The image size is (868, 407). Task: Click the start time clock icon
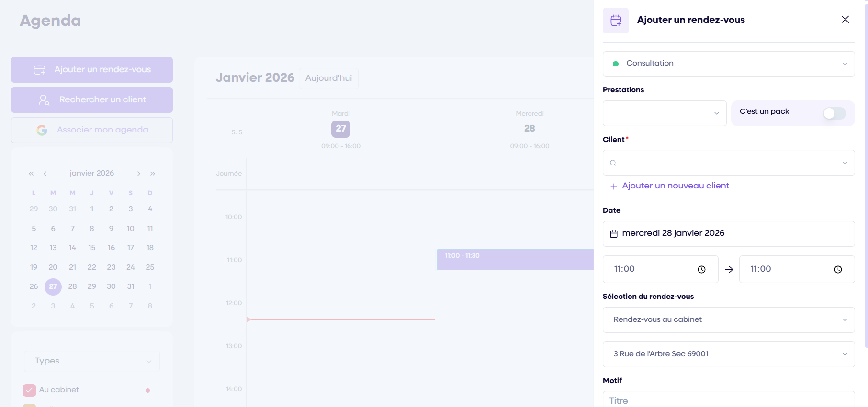pyautogui.click(x=701, y=269)
